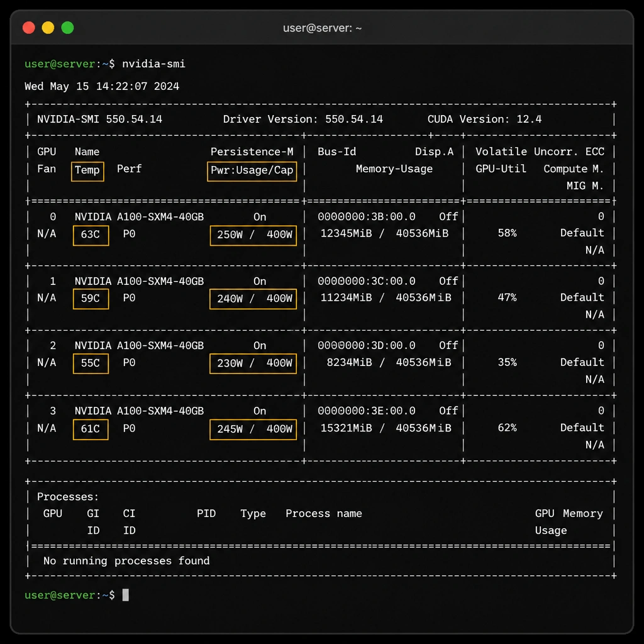Click the 250W / 400W power value

click(x=253, y=235)
